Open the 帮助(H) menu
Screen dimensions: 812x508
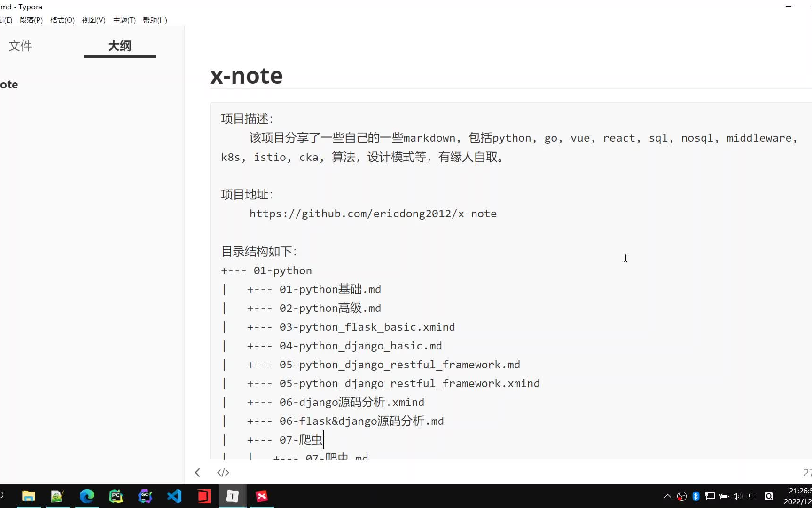155,20
